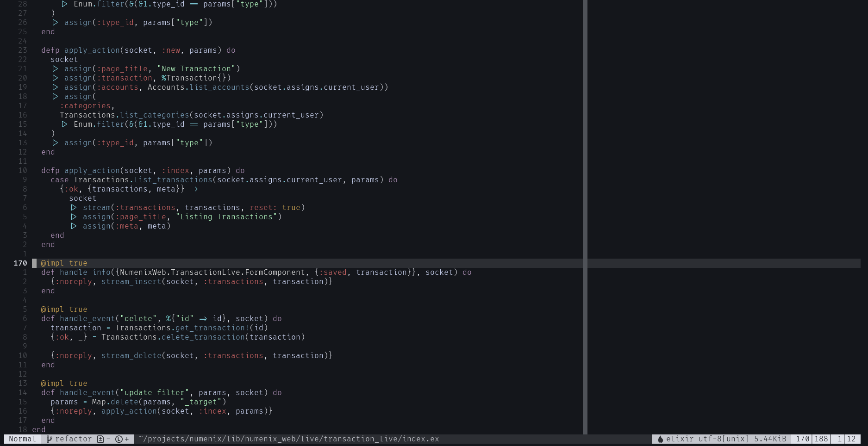Click pipe triangle before "Listing Transactions" assign
868x446 pixels.
74,217
